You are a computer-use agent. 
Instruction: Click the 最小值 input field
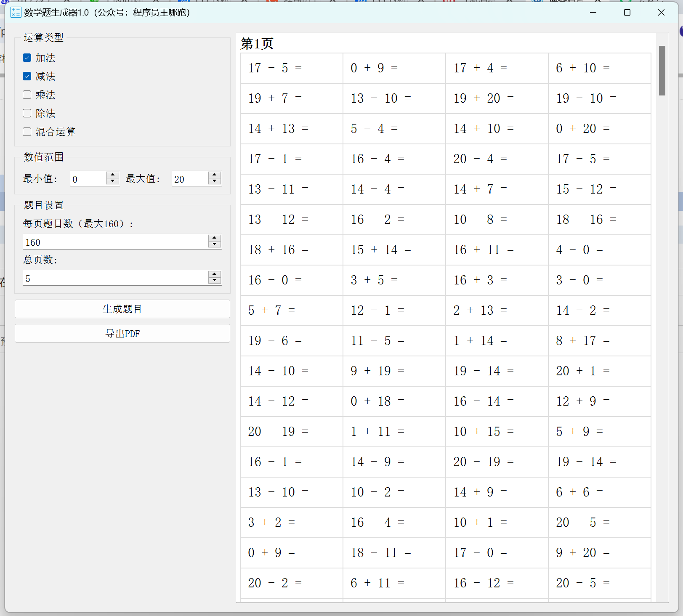88,179
